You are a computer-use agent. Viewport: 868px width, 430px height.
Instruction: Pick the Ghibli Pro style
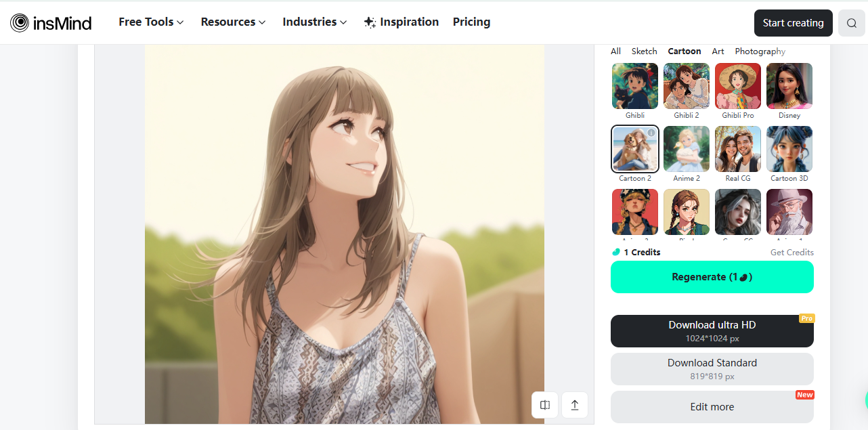click(x=737, y=86)
